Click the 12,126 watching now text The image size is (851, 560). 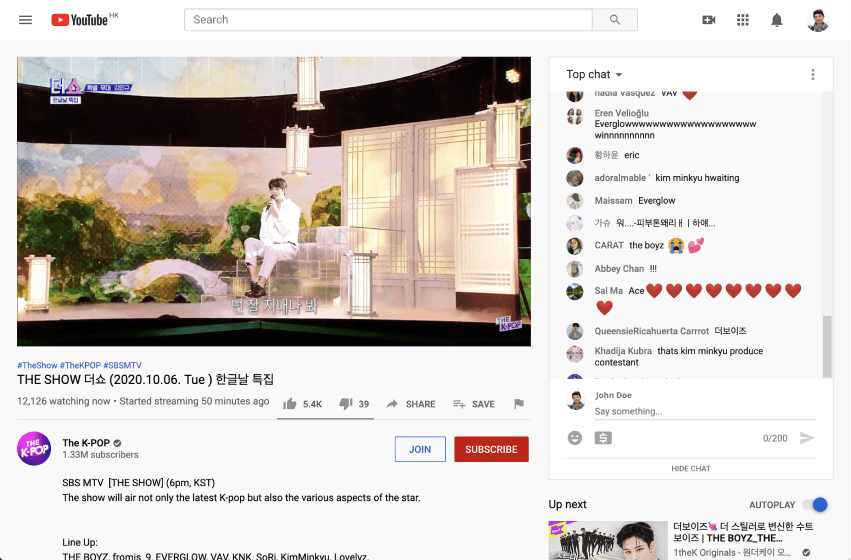tap(63, 401)
